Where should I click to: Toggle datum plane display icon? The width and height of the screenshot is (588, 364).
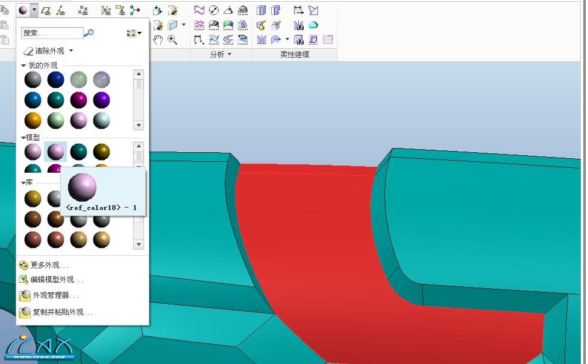(46, 10)
